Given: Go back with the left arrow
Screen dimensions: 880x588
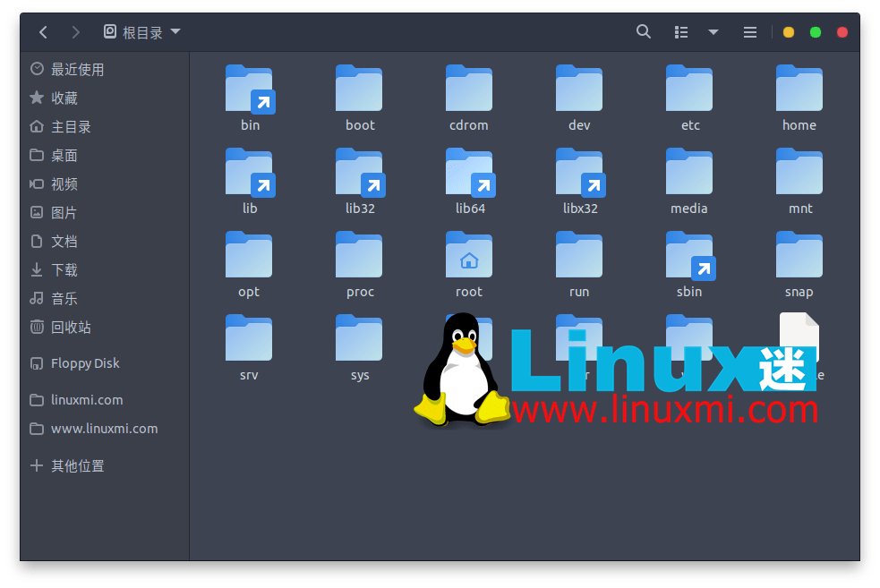Looking at the screenshot, I should tap(43, 32).
